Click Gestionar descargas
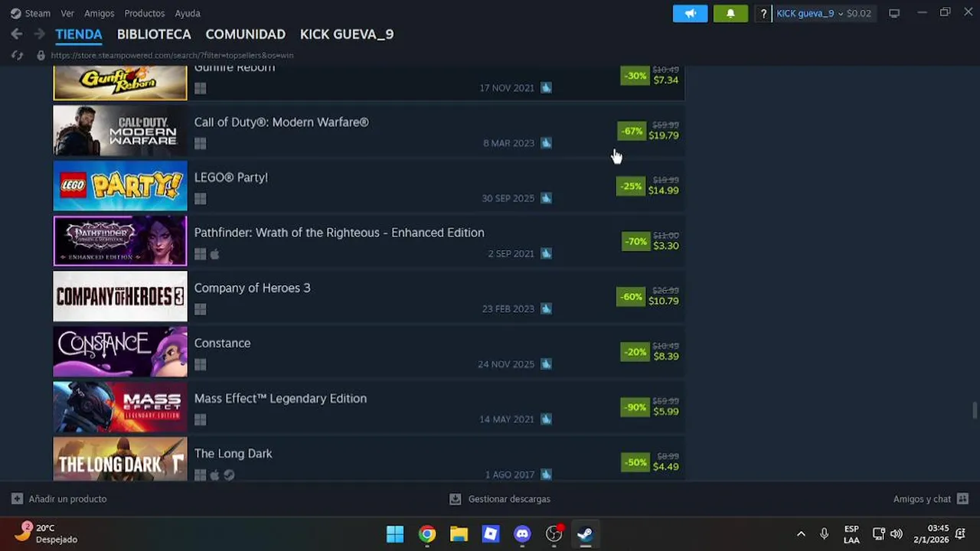980x551 pixels. pyautogui.click(x=509, y=499)
